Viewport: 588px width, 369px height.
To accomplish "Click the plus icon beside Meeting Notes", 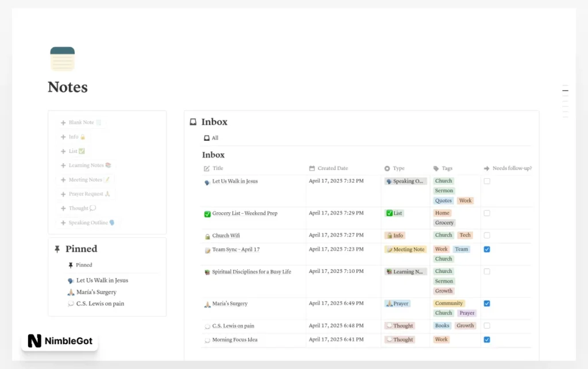I will coord(63,180).
